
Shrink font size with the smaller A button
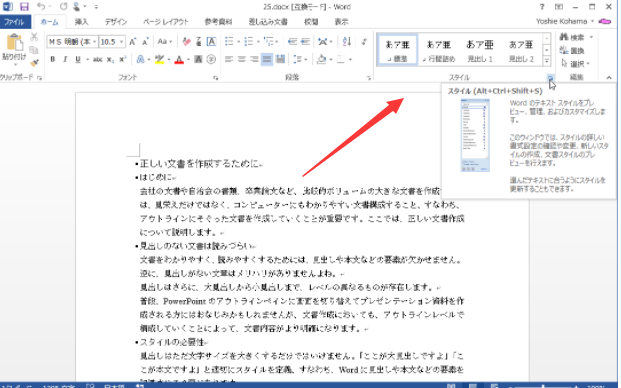tap(145, 42)
